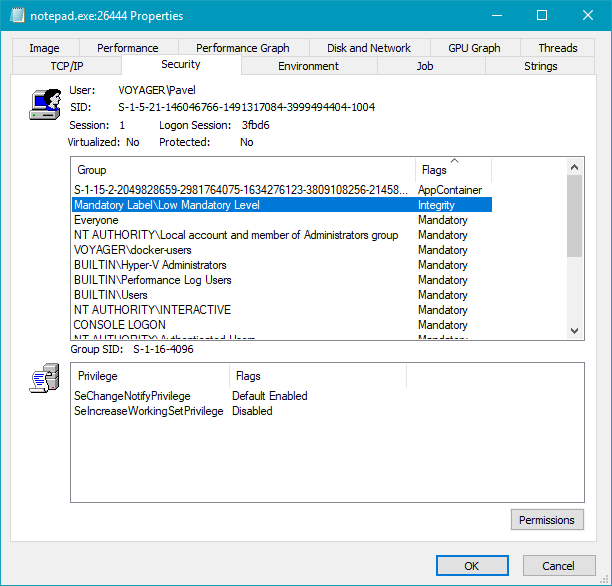Open the TCP/IP tab

(66, 66)
